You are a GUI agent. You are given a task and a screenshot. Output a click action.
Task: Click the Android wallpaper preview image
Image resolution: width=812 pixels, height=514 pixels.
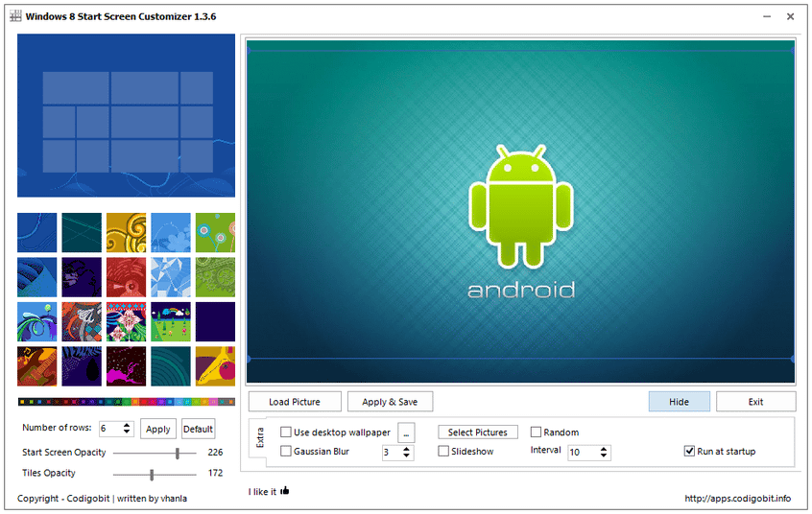(520, 212)
